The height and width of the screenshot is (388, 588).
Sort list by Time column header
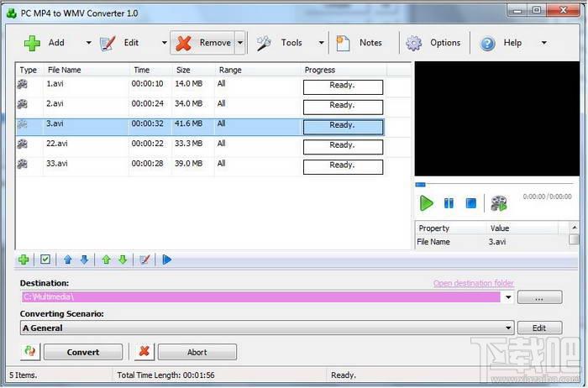click(x=150, y=70)
